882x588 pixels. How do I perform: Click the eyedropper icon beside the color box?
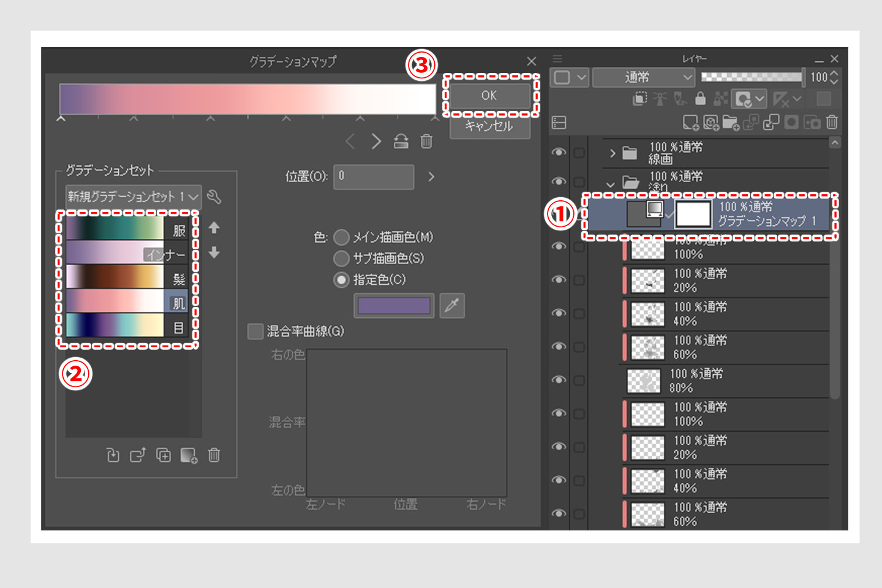click(x=452, y=306)
